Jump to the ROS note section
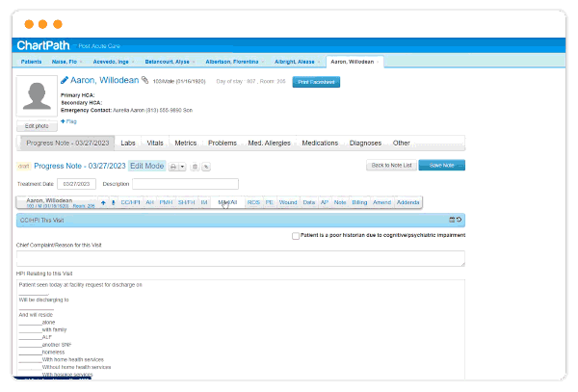Screen dimensions: 578x392 (x=253, y=202)
